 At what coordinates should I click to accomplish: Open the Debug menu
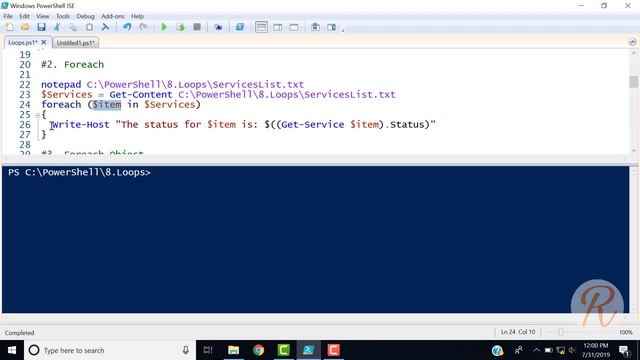[85, 16]
